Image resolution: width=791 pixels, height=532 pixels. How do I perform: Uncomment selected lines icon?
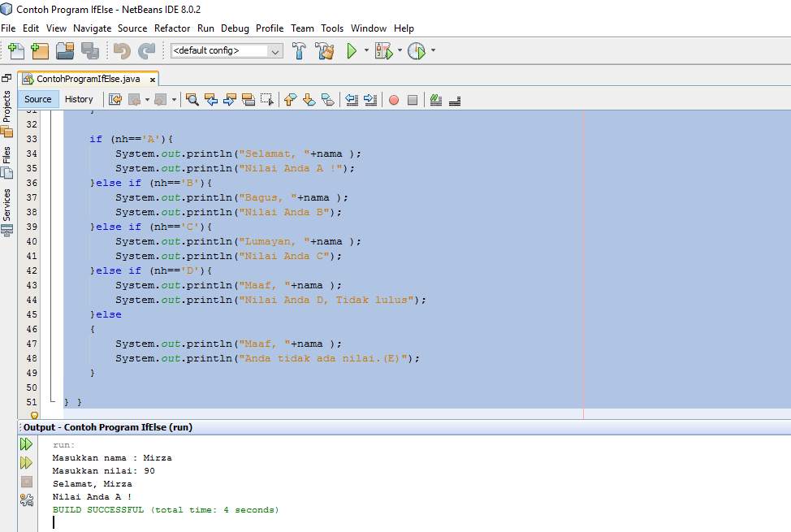tap(455, 100)
